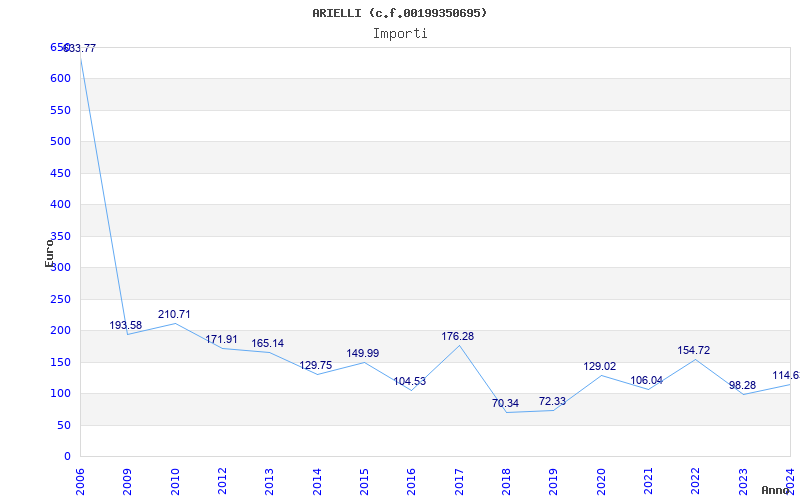This screenshot has height=500, width=800.
Task: Click the 300 y-axis tick label
Action: click(60, 267)
